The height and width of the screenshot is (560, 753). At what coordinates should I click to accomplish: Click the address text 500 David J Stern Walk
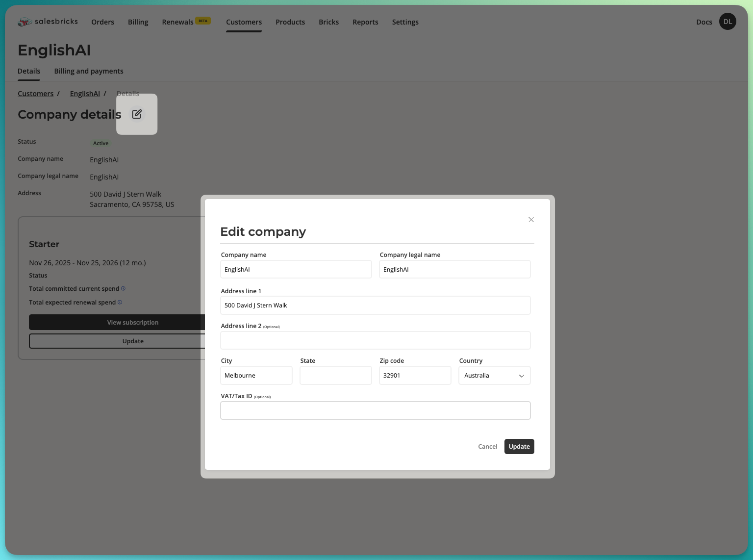pyautogui.click(x=125, y=194)
